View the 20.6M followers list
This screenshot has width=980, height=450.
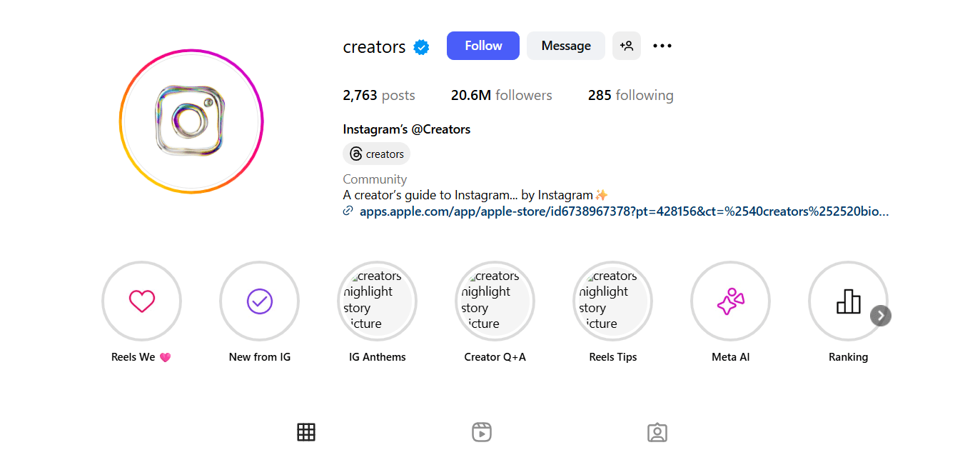tap(501, 94)
